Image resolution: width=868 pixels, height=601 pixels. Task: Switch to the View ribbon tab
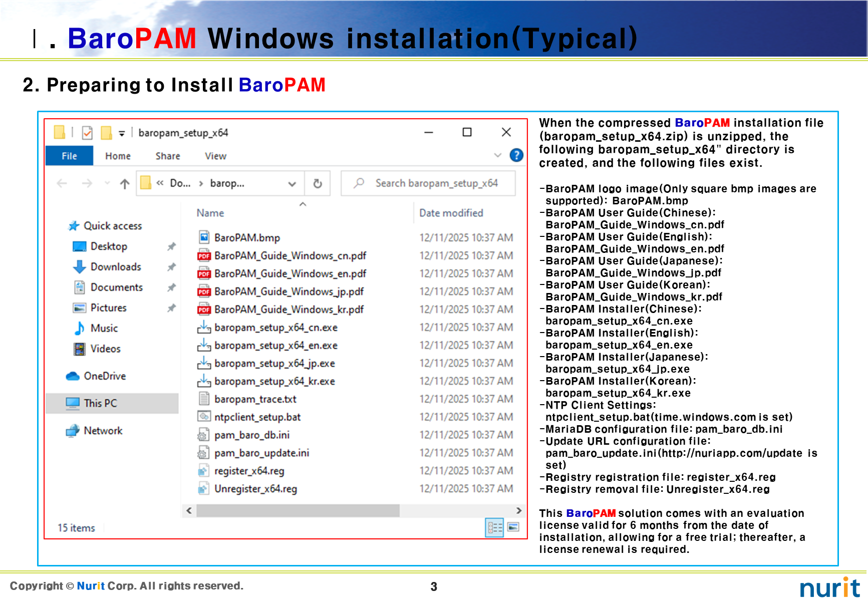tap(215, 156)
